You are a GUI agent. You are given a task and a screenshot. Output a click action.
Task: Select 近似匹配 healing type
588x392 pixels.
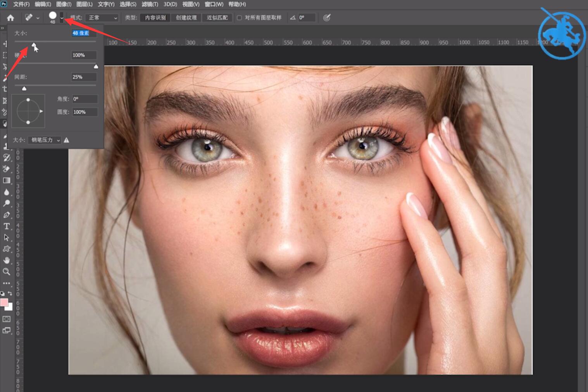pyautogui.click(x=217, y=18)
